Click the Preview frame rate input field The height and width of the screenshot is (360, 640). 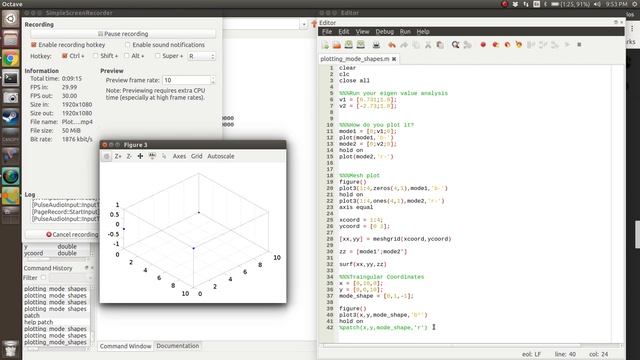(187, 80)
